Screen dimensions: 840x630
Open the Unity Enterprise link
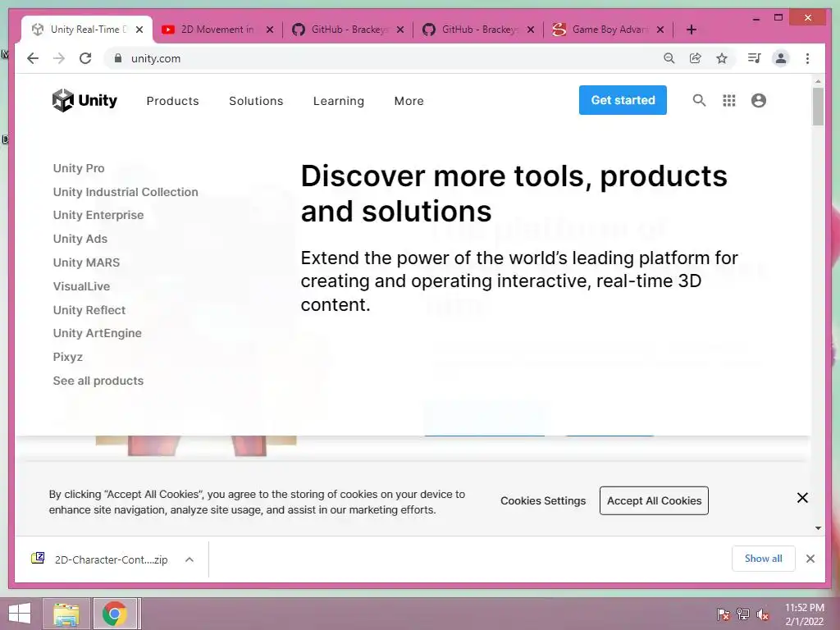[x=98, y=215]
